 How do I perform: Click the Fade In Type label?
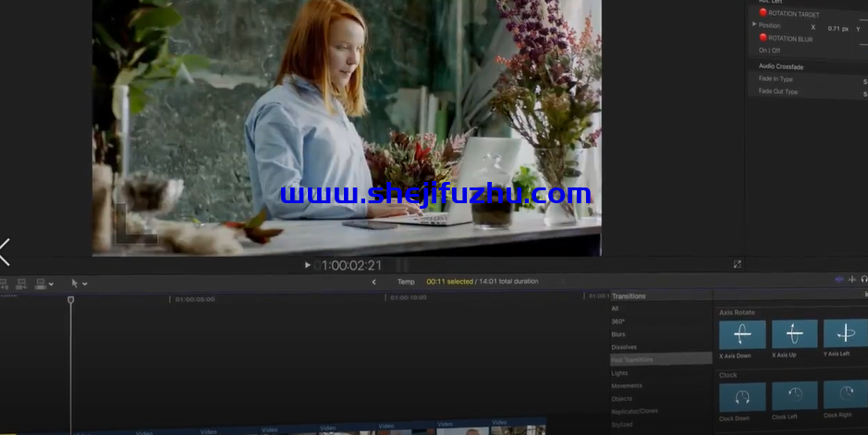[x=776, y=79]
